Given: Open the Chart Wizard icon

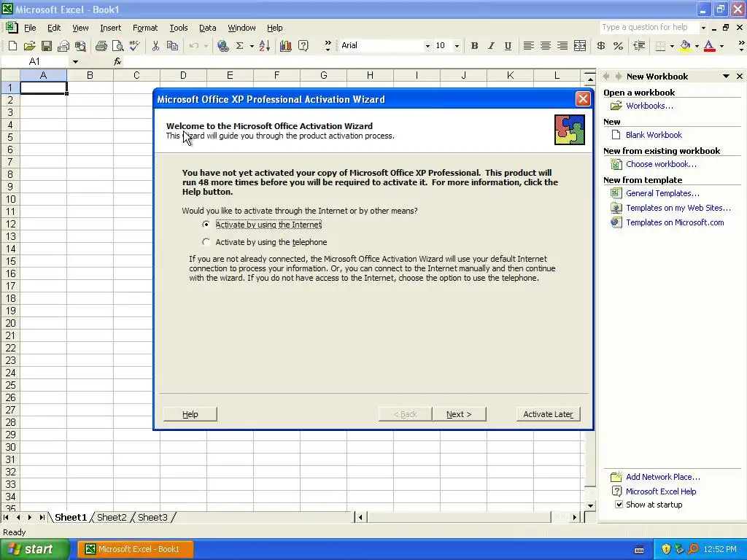Looking at the screenshot, I should point(286,46).
